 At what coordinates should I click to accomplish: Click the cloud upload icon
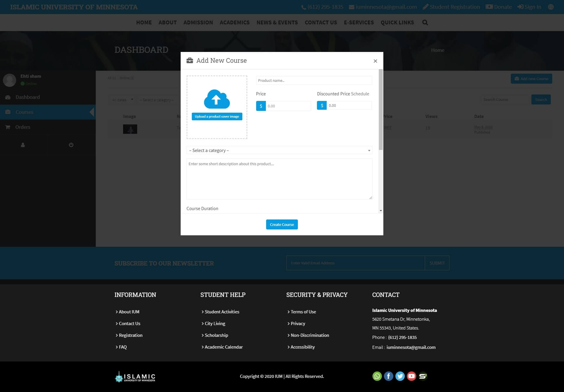[x=217, y=99]
